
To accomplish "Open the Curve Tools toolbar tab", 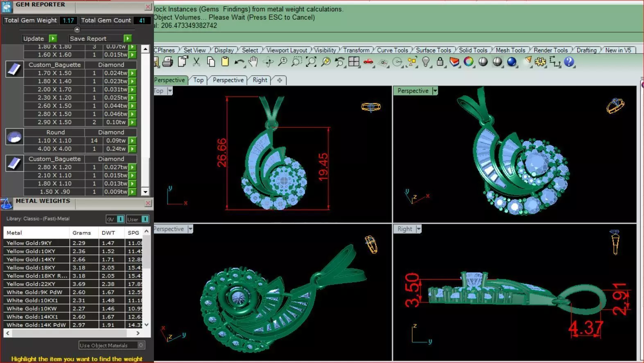I will (392, 50).
